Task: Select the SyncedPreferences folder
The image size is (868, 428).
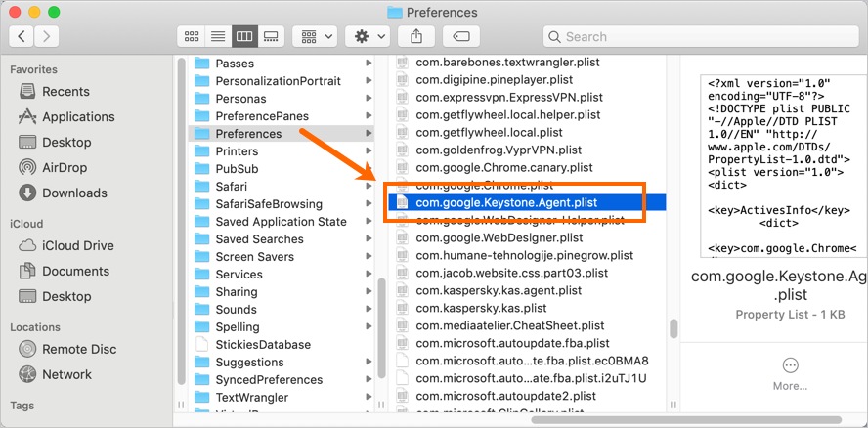Action: 282,380
